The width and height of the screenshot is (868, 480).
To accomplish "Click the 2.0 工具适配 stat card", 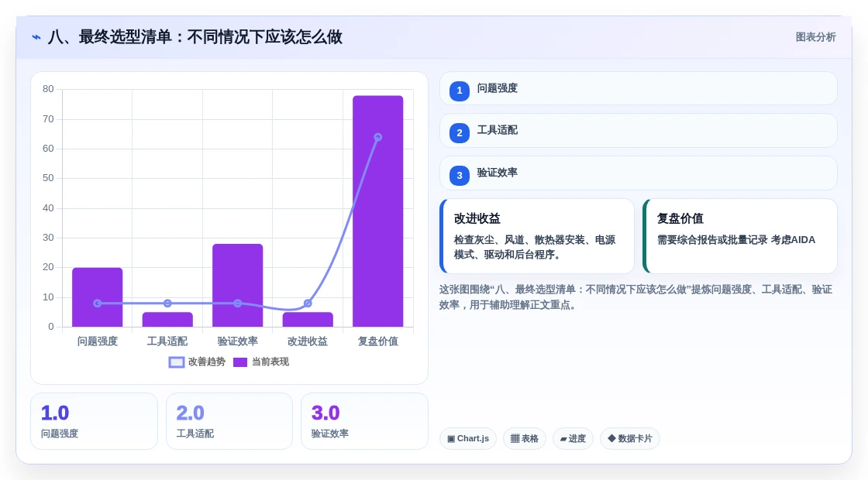I will click(229, 421).
